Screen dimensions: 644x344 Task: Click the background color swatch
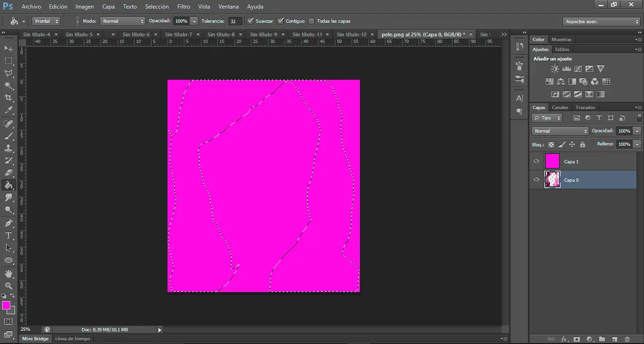coord(12,311)
